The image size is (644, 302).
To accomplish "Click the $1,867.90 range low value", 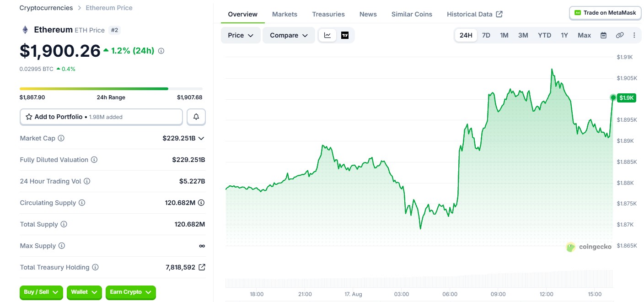I will coord(32,97).
